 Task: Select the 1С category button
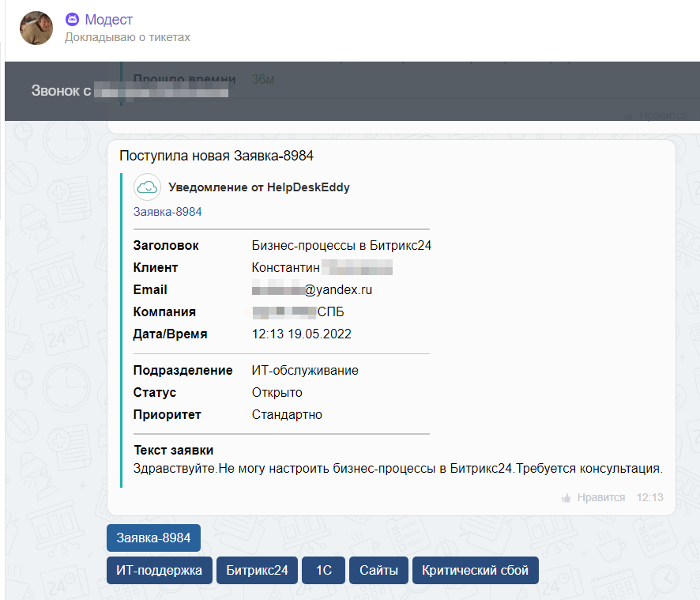pyautogui.click(x=324, y=570)
